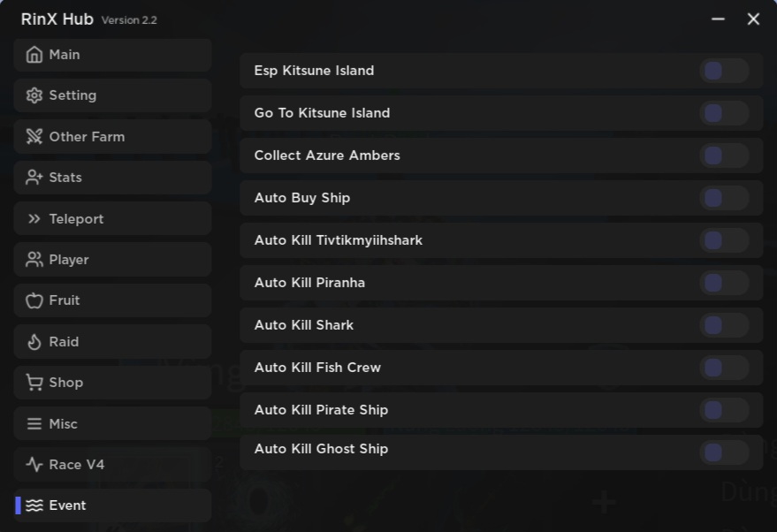Minimize the RinX Hub window
Viewport: 777px width, 532px height.
(718, 19)
